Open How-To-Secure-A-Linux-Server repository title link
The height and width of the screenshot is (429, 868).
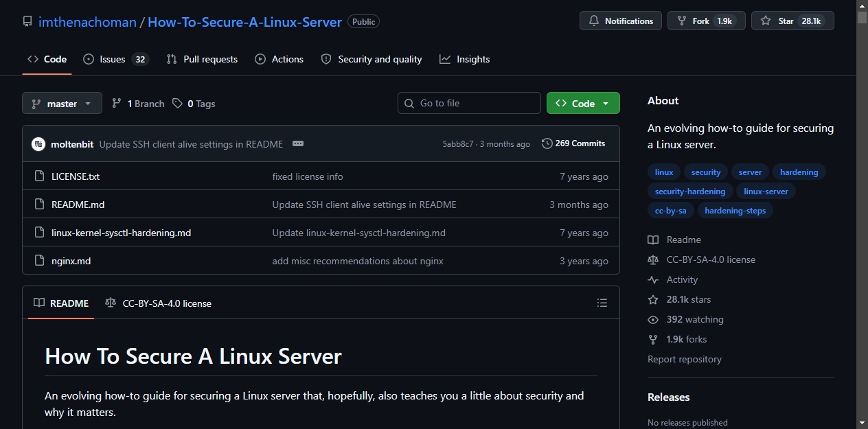[244, 21]
